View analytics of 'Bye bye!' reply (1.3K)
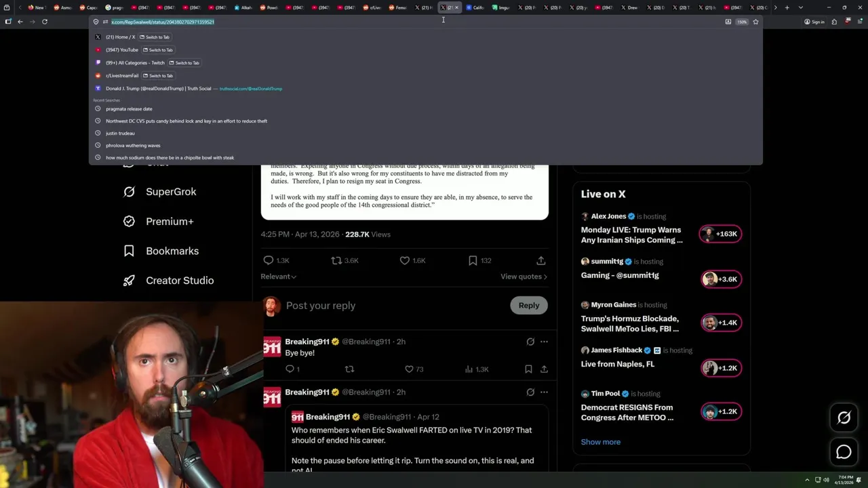The height and width of the screenshot is (488, 868). tap(477, 369)
